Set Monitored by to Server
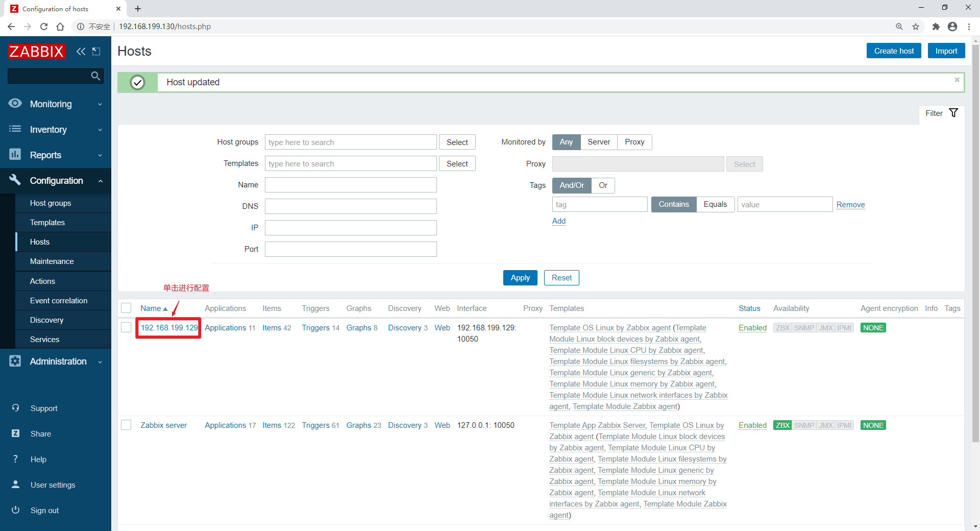 click(x=599, y=142)
